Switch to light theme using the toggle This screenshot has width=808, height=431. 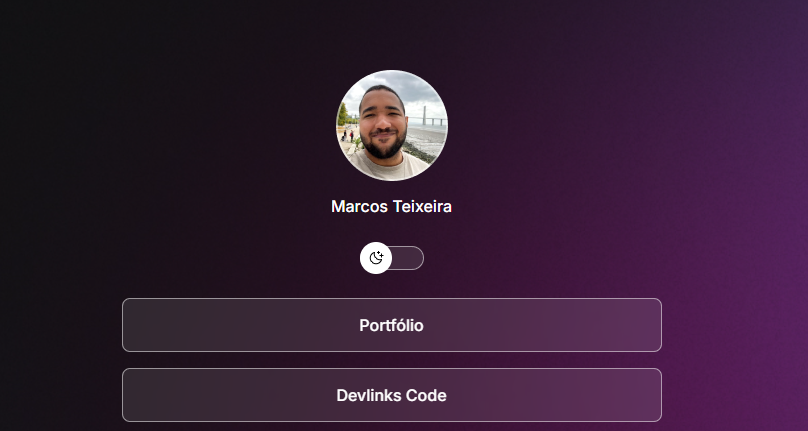pyautogui.click(x=392, y=258)
